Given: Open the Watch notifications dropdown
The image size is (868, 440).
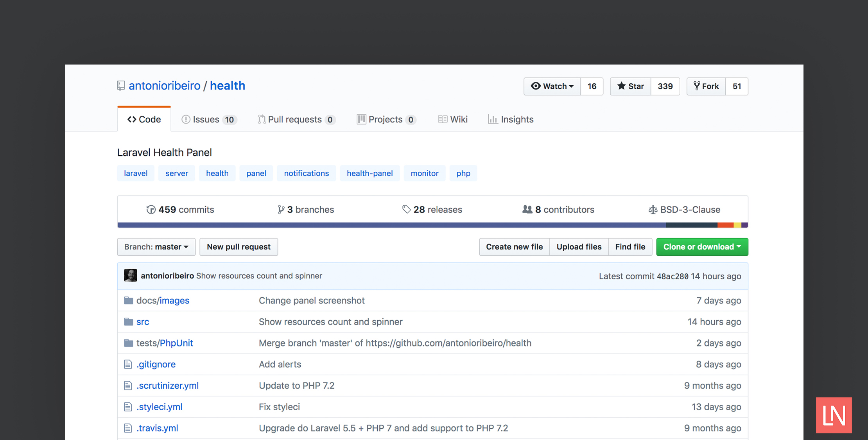Looking at the screenshot, I should tap(552, 86).
